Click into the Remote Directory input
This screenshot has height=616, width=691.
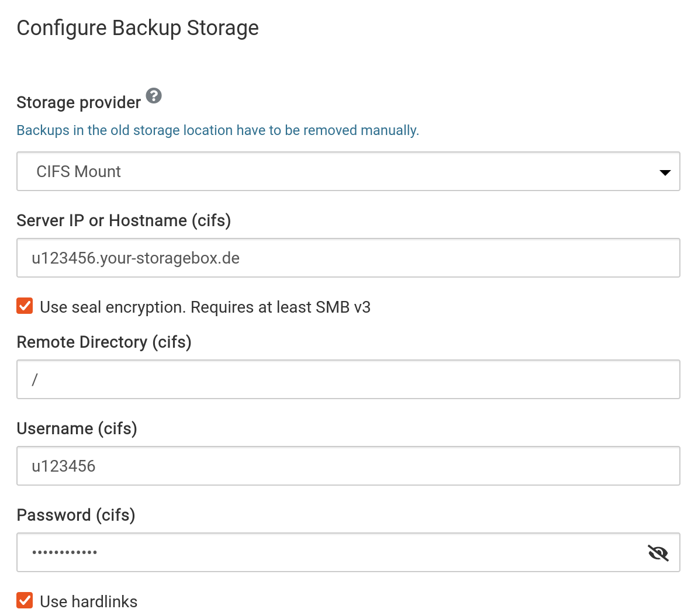tap(348, 379)
